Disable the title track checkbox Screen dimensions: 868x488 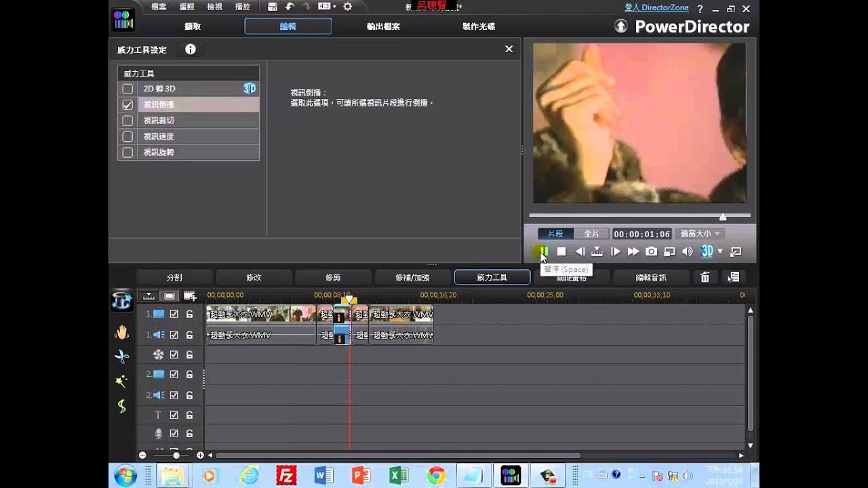pos(174,415)
